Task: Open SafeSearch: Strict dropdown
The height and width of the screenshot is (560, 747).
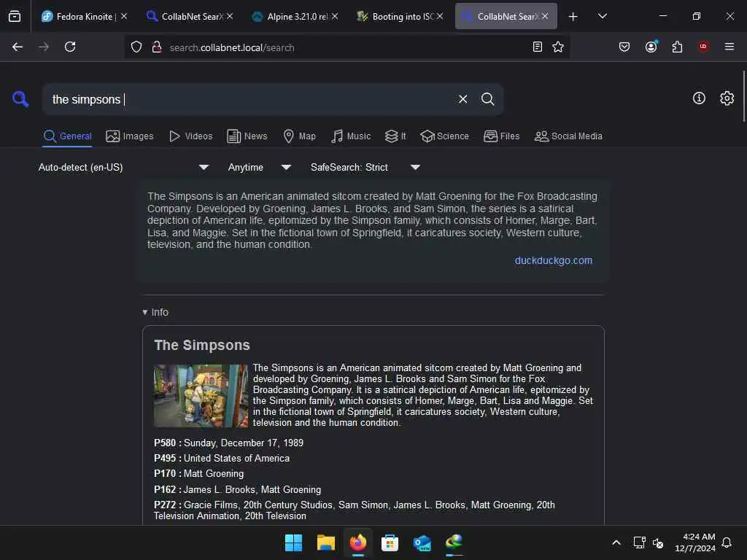Action: [x=365, y=167]
